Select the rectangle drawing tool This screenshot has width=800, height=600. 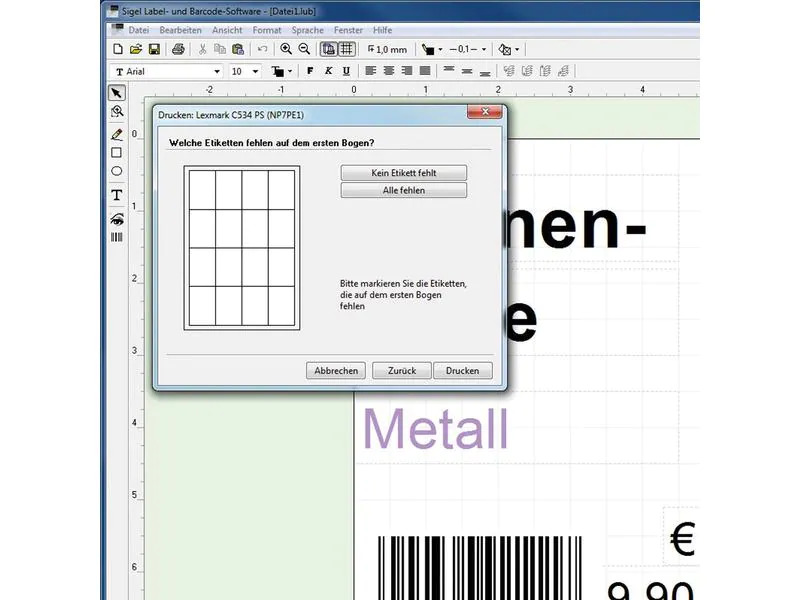pyautogui.click(x=117, y=153)
